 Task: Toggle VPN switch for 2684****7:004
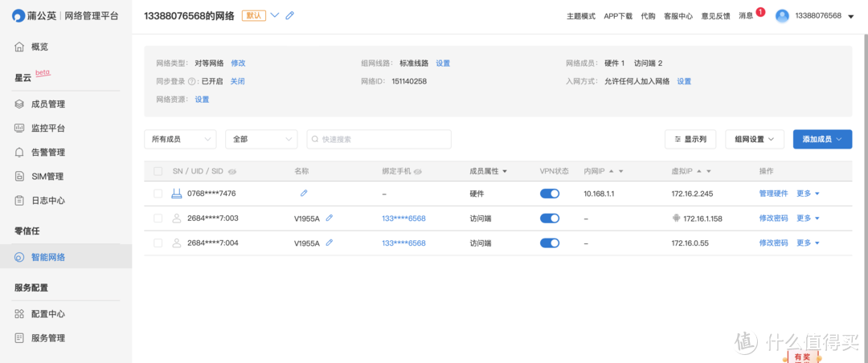(x=550, y=243)
